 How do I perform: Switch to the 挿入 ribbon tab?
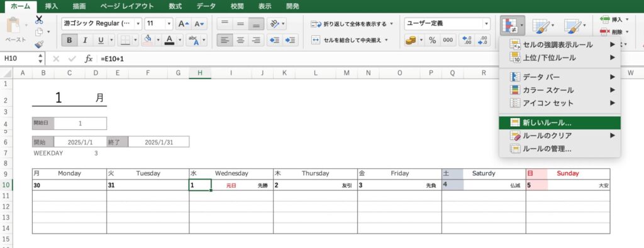click(52, 6)
